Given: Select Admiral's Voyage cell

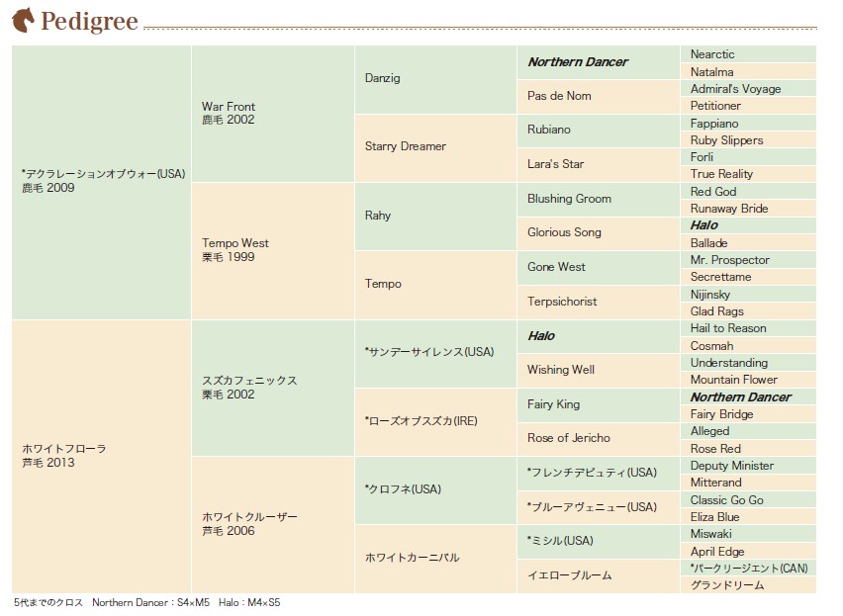Looking at the screenshot, I should [748, 89].
